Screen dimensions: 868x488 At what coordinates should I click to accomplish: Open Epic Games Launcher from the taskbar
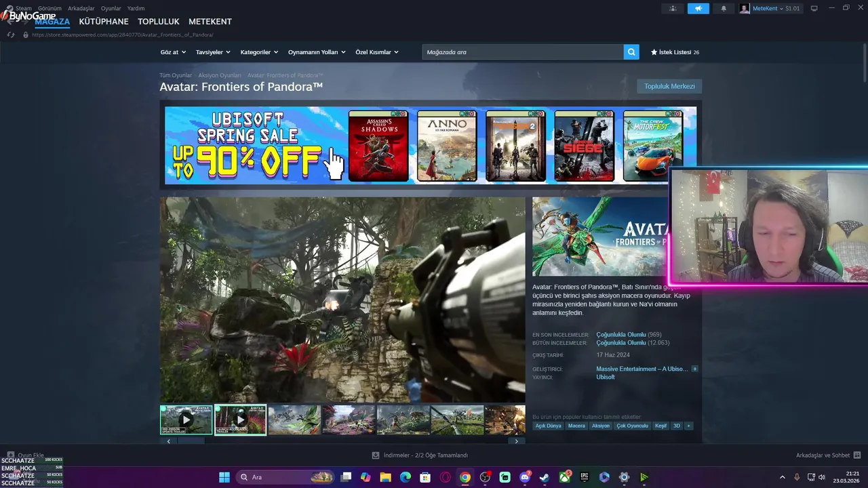[x=585, y=477]
